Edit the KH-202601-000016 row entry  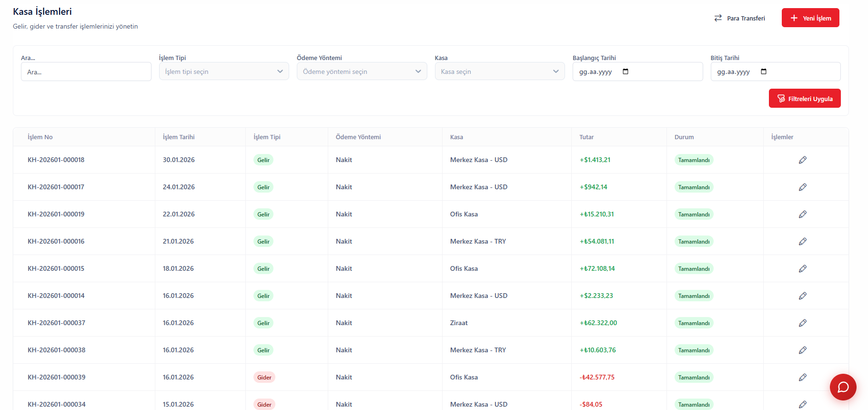point(803,241)
